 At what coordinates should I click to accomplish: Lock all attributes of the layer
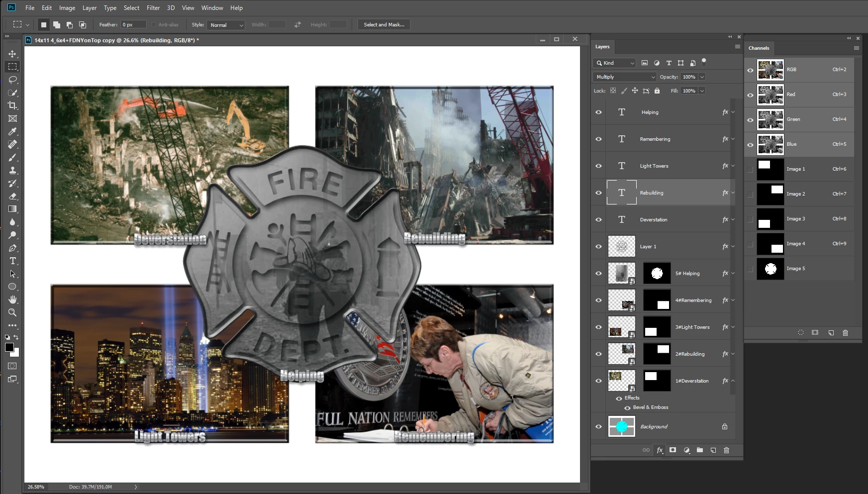tap(657, 91)
